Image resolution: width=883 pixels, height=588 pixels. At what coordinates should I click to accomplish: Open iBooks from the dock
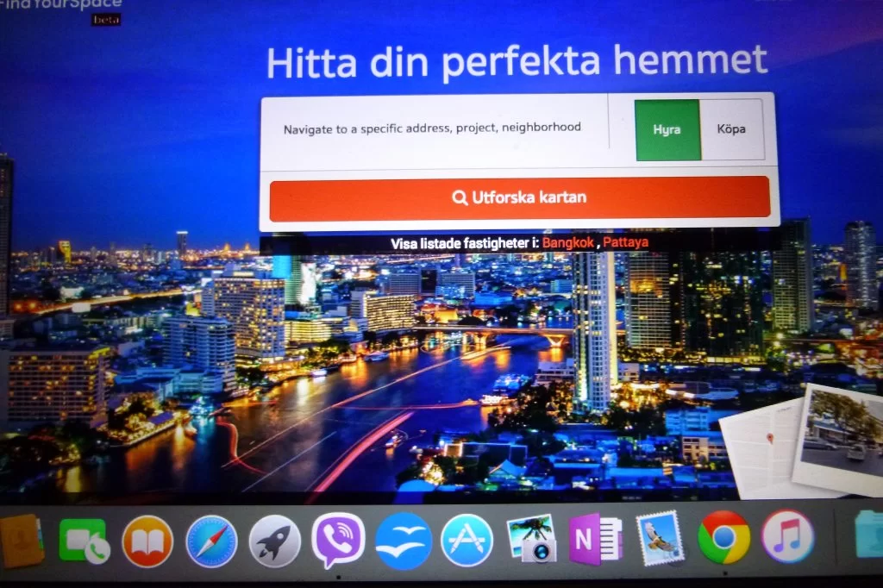(147, 541)
